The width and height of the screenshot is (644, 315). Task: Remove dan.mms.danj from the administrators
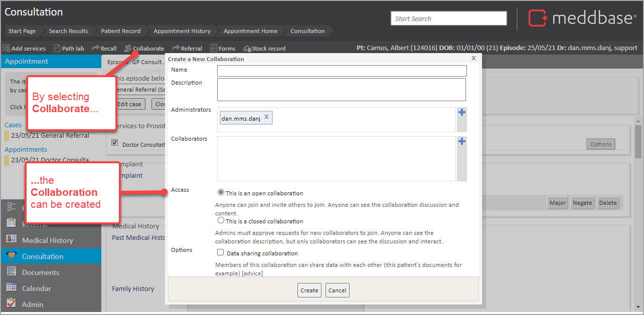[x=267, y=117]
